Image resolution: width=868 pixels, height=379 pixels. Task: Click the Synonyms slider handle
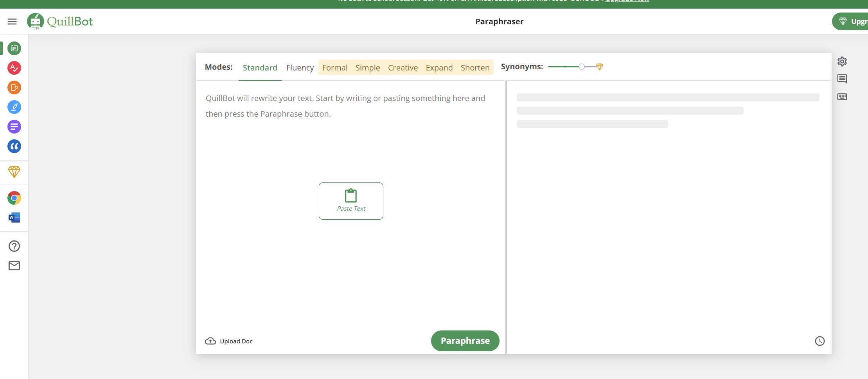coord(582,67)
